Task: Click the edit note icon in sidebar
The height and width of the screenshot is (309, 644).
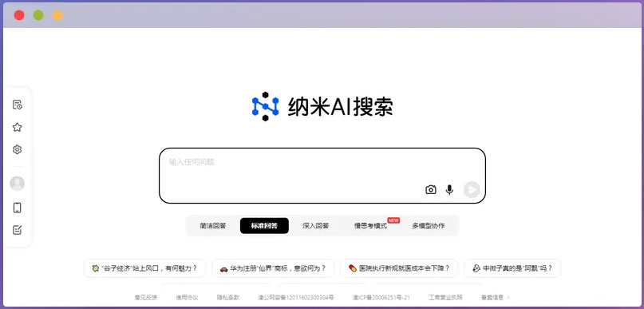Action: (x=18, y=230)
